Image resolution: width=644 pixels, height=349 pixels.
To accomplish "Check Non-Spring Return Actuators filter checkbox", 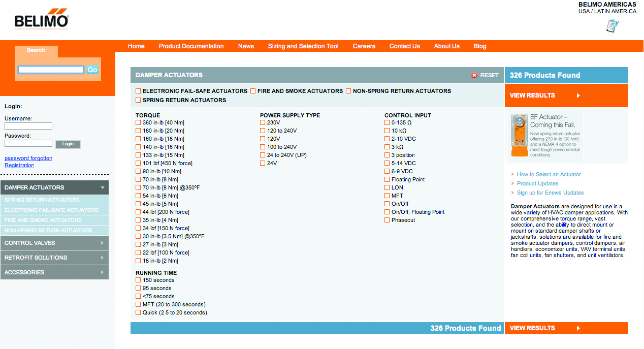I will coord(348,91).
